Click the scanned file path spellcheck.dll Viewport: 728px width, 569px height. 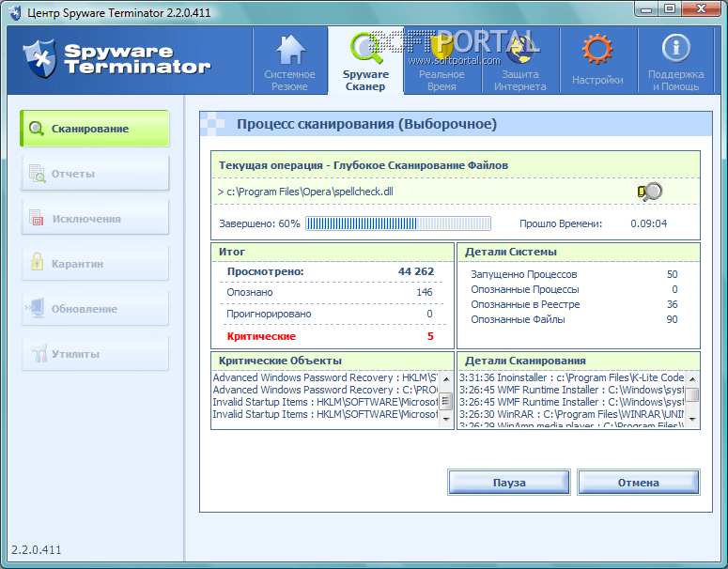(x=305, y=192)
